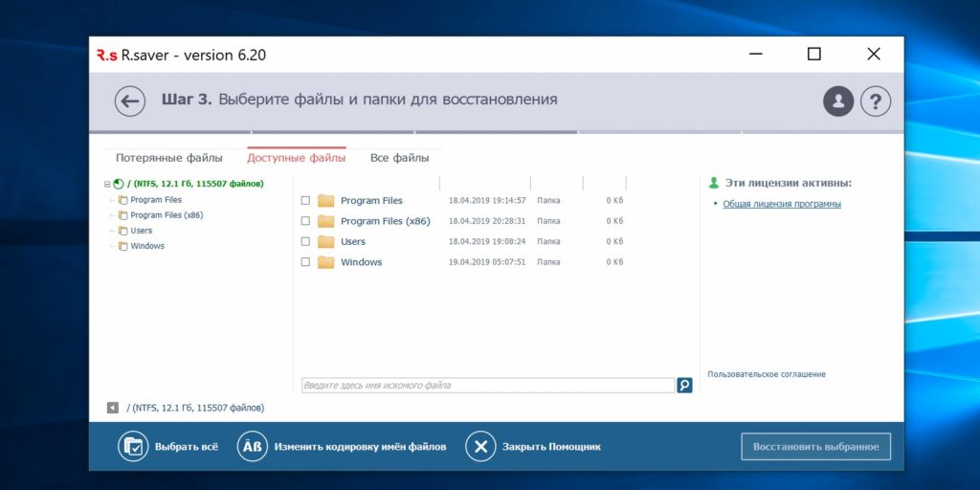Screen dimensions: 980x490
Task: Click the file name search field
Action: point(488,386)
